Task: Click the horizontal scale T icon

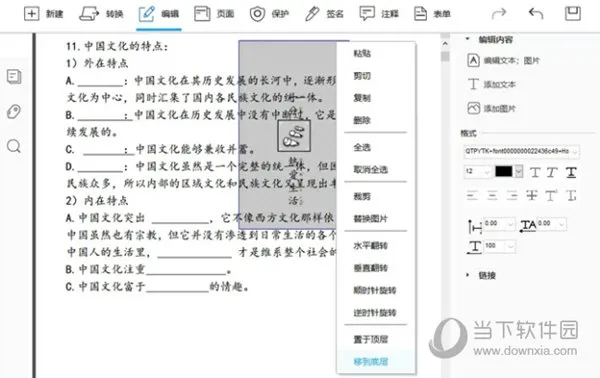Action: [x=474, y=247]
